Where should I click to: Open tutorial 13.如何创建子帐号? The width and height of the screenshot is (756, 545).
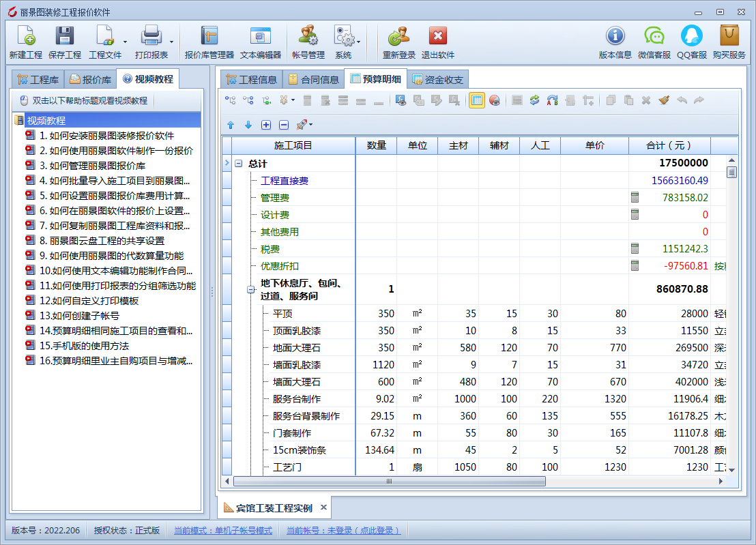tap(78, 315)
